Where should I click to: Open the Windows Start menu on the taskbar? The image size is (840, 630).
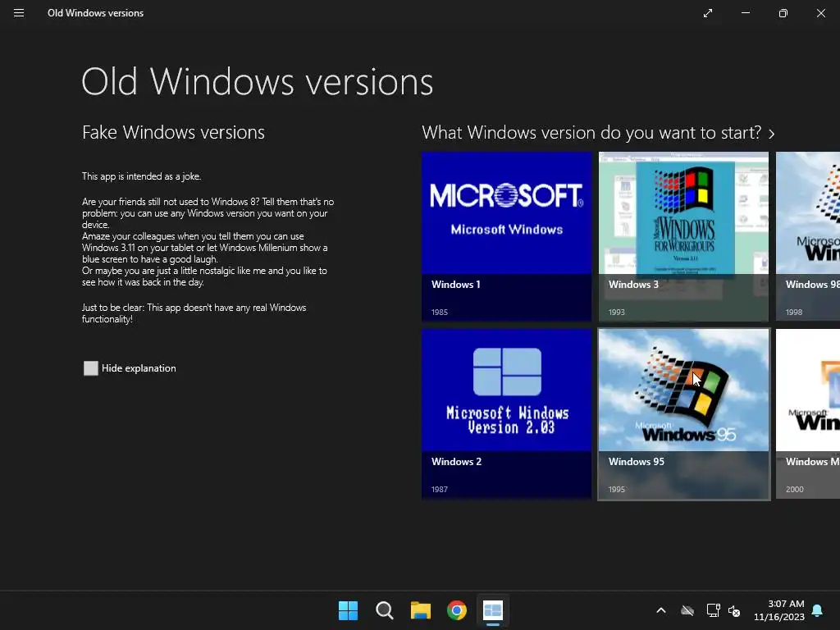348,610
